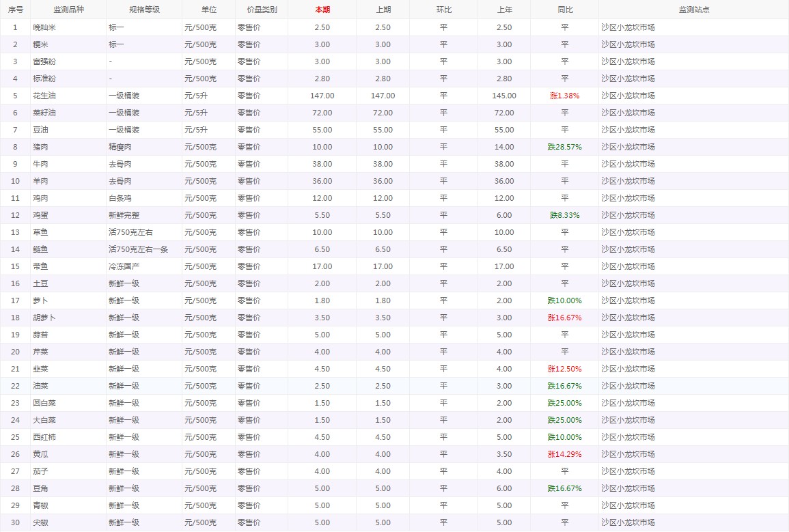Image resolution: width=789 pixels, height=532 pixels.
Task: Click the 上年 column header
Action: point(504,10)
